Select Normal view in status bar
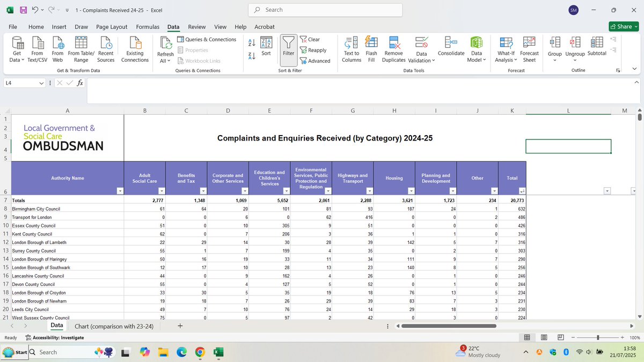 tap(527, 337)
